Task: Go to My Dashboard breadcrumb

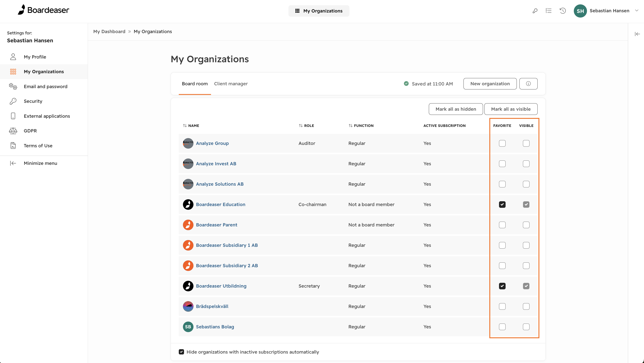Action: click(109, 32)
